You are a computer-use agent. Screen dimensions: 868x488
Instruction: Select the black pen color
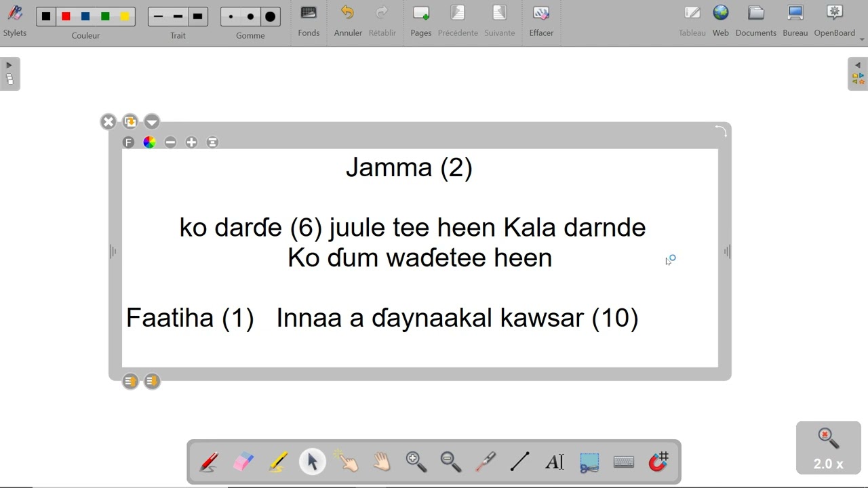(x=46, y=17)
